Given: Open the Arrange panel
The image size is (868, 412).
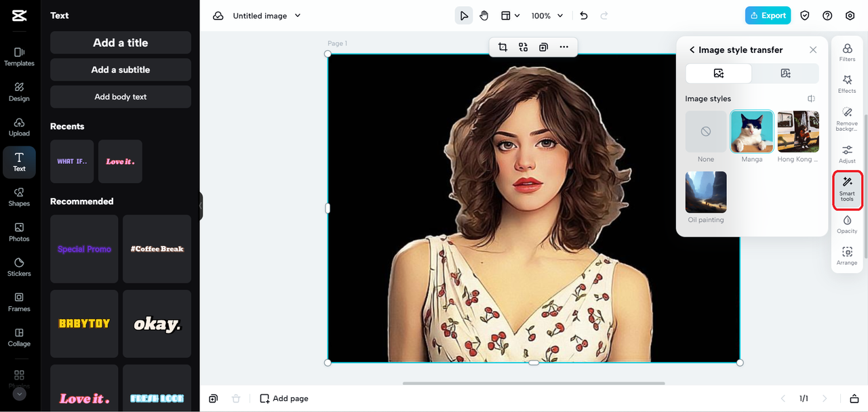Looking at the screenshot, I should 846,255.
